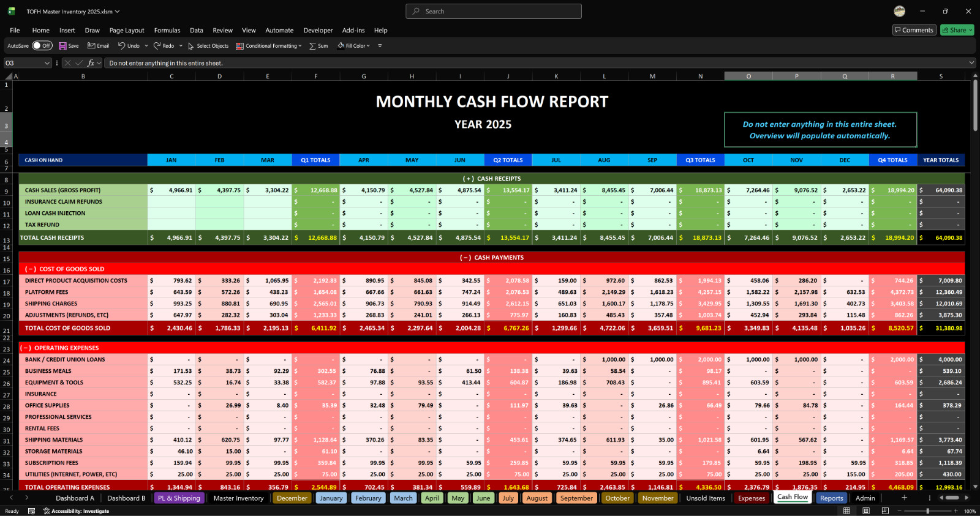
Task: Click the Fill Color paint bucket icon
Action: click(341, 46)
